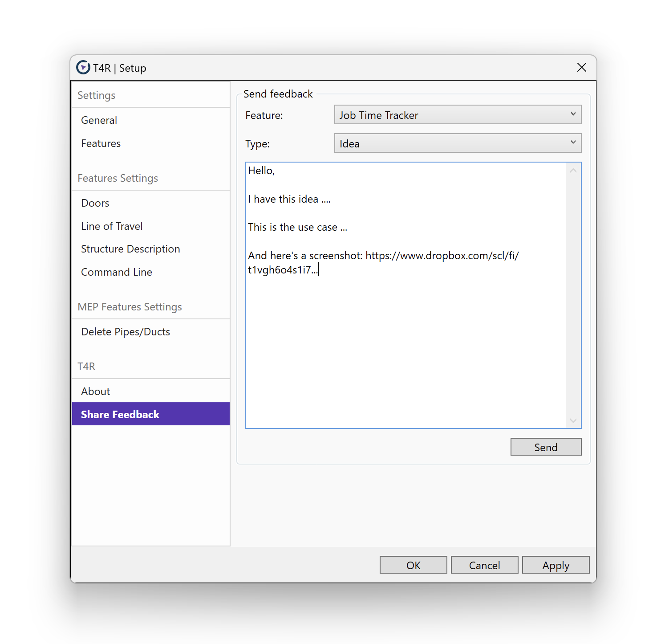Open the About page

(x=95, y=391)
